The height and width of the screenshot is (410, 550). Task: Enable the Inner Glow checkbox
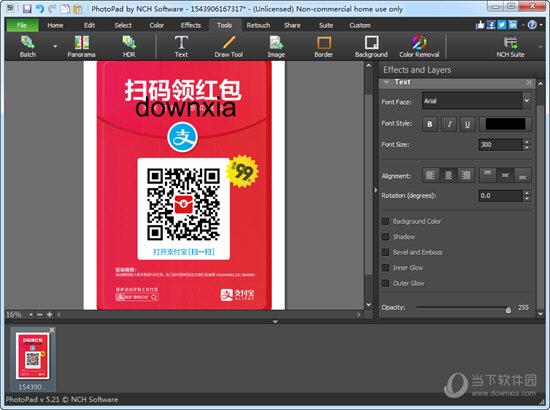[385, 268]
